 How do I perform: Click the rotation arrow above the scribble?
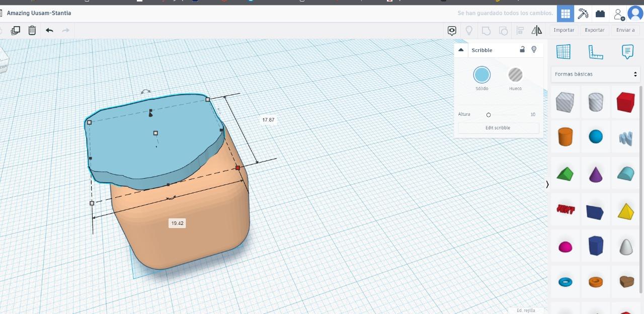146,92
